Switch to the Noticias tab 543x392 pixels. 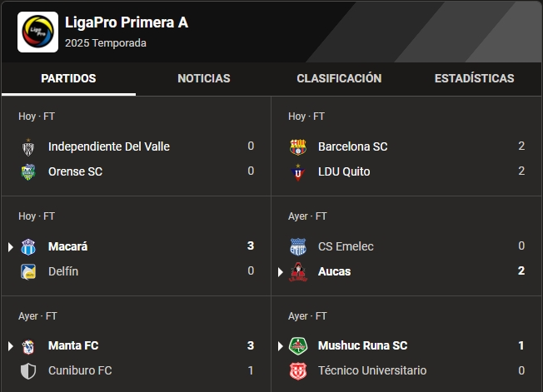tap(203, 78)
